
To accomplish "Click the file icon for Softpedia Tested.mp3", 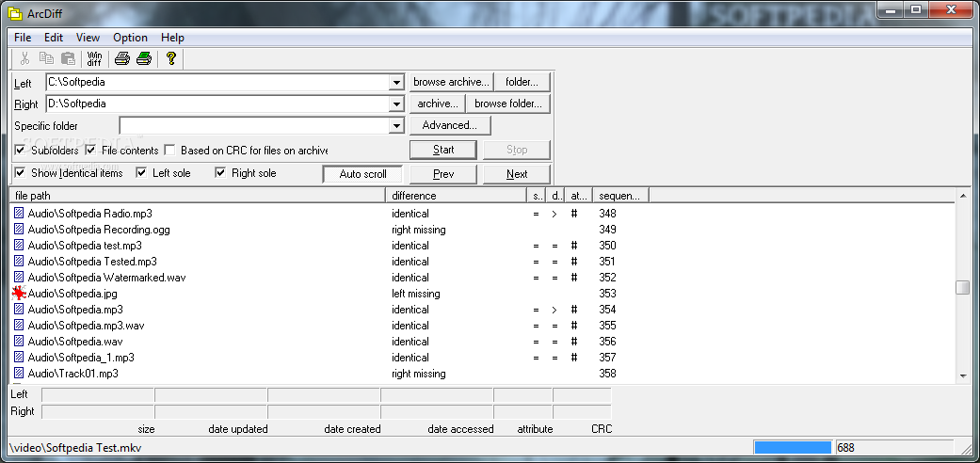I will click(x=19, y=262).
